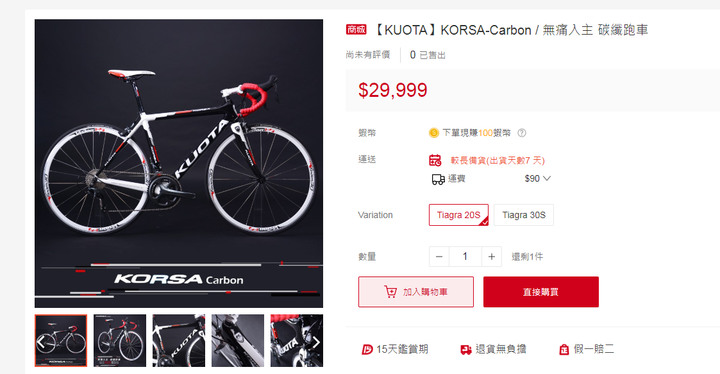The width and height of the screenshot is (720, 374).
Task: Click the free returns truck icon
Action: pos(466,350)
